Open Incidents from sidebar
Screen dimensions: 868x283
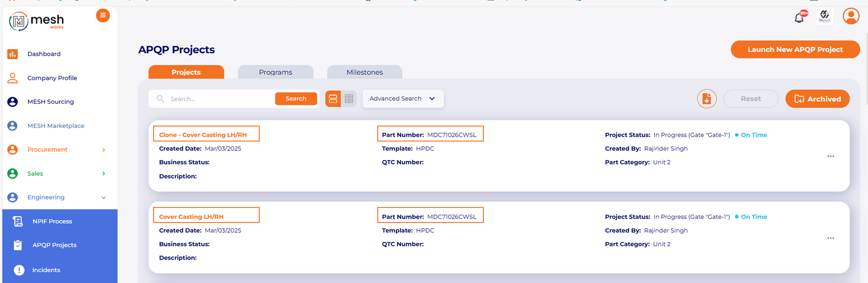pos(46,270)
